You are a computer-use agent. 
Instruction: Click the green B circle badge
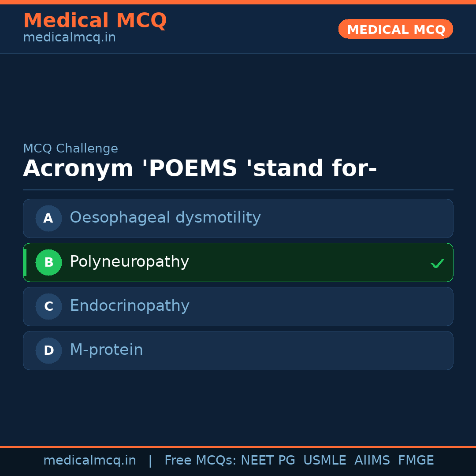(x=48, y=262)
